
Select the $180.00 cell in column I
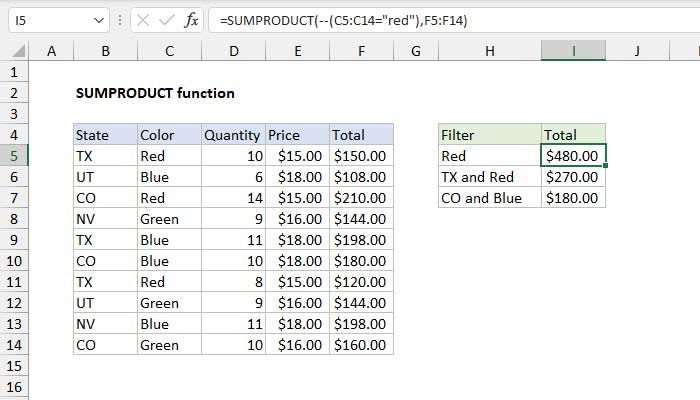click(x=573, y=198)
